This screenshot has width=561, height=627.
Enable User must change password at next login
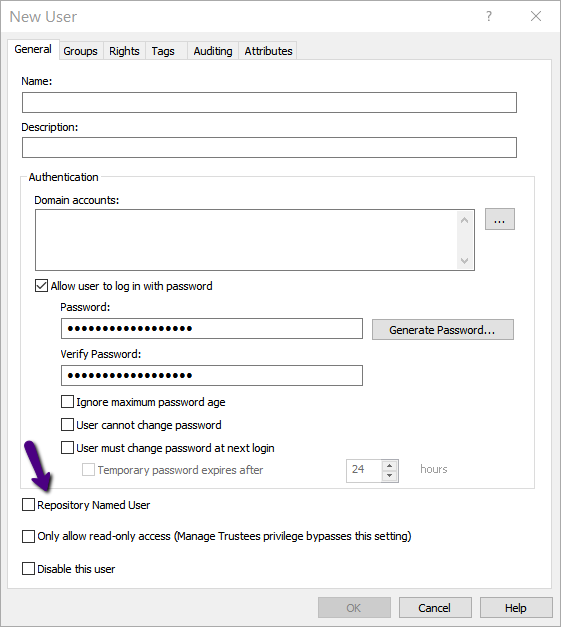pos(67,447)
